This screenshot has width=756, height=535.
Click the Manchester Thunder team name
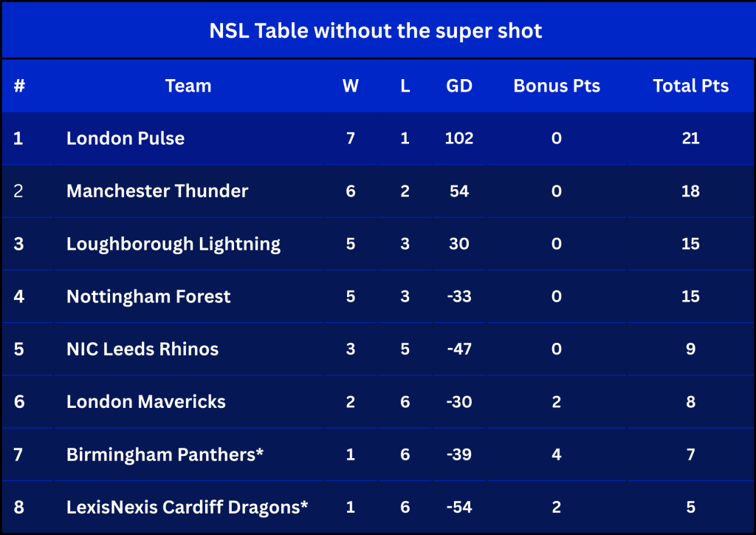pos(157,191)
